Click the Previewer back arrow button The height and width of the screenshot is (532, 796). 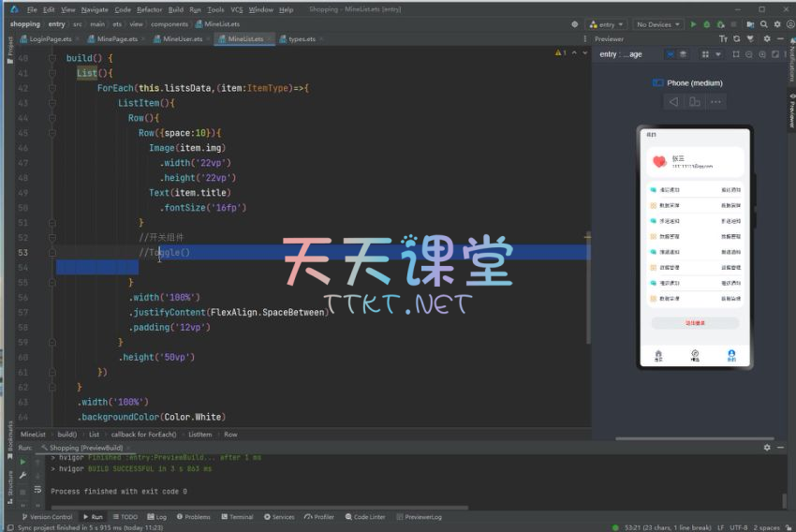click(x=673, y=101)
